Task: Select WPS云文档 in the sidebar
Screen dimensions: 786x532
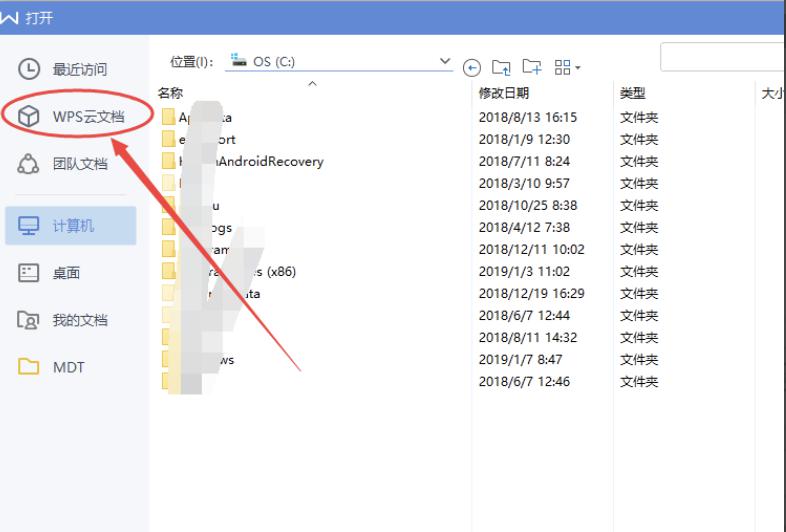Action: click(71, 116)
